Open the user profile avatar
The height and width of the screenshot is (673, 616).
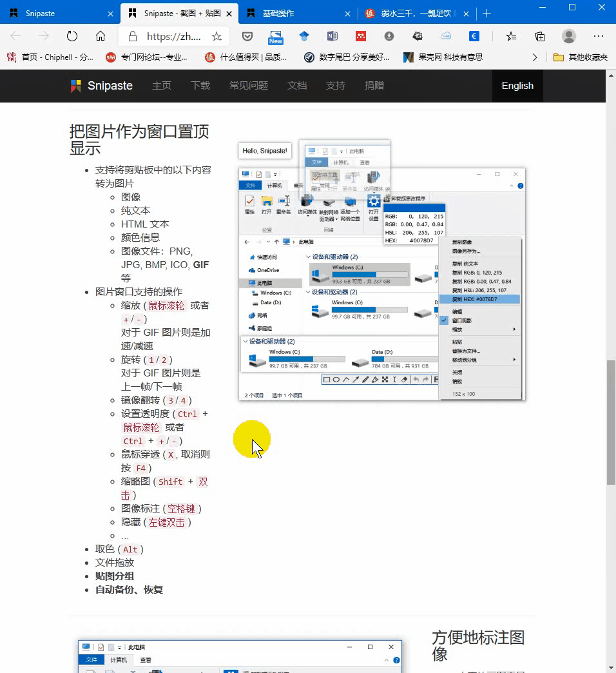coord(569,37)
